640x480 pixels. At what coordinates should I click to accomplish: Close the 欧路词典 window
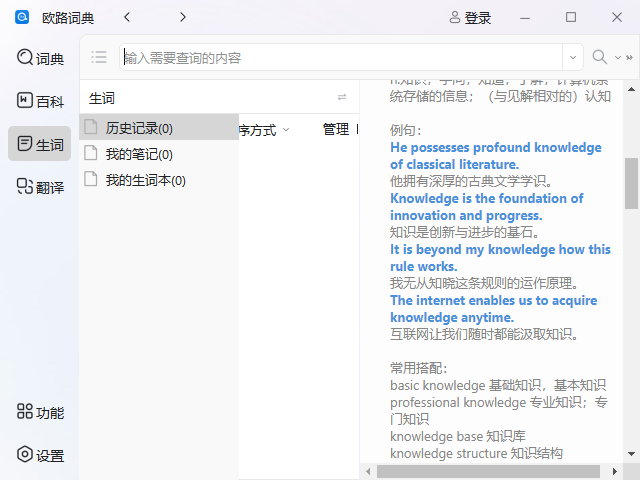coord(617,17)
